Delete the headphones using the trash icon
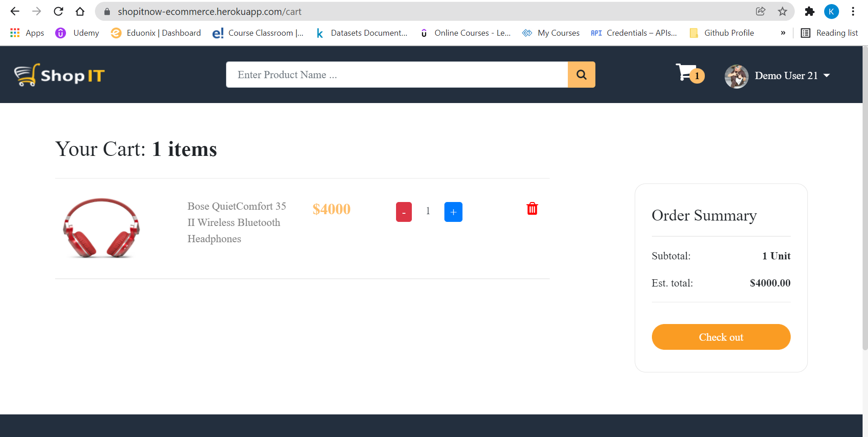868x437 pixels. pyautogui.click(x=532, y=208)
